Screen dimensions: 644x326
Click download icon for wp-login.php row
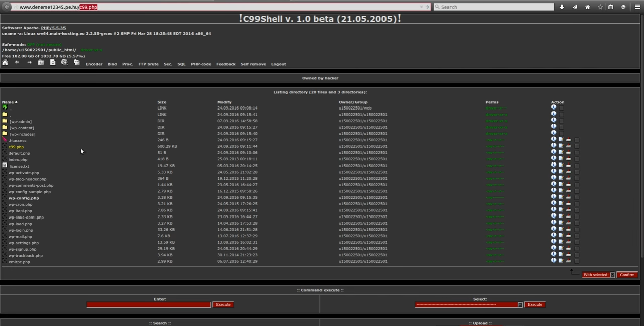[568, 229]
